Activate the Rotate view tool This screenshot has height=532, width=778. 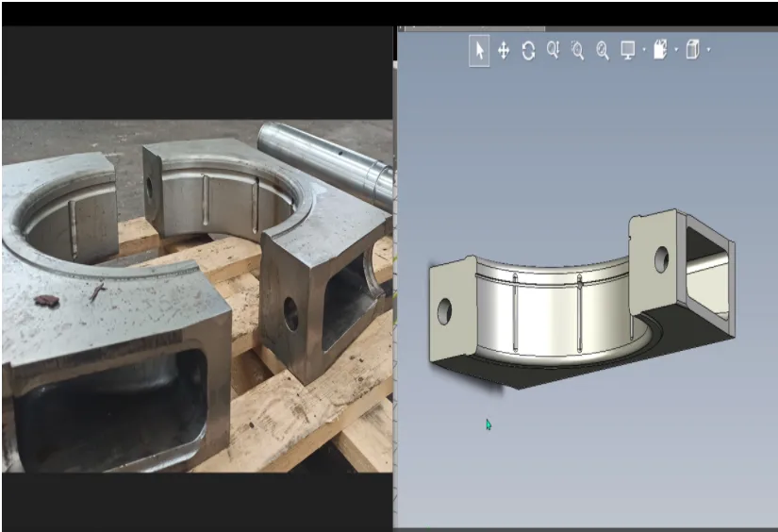(528, 51)
